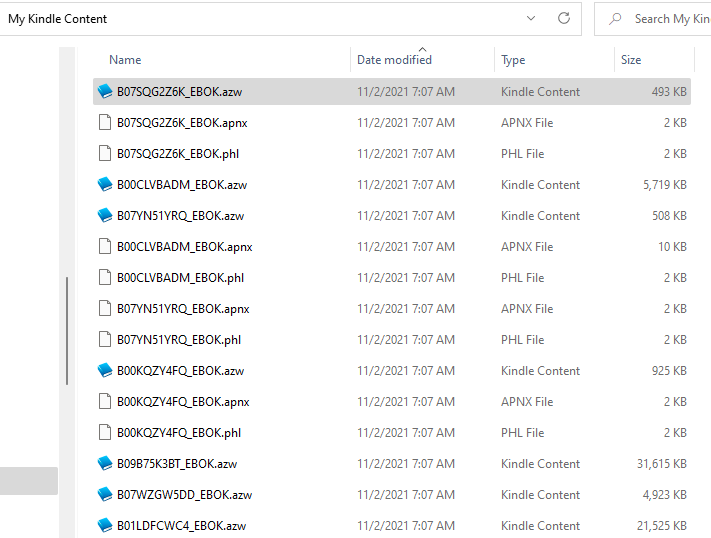Image resolution: width=711 pixels, height=538 pixels.
Task: Click the 10 KB size value
Action: [x=672, y=247]
